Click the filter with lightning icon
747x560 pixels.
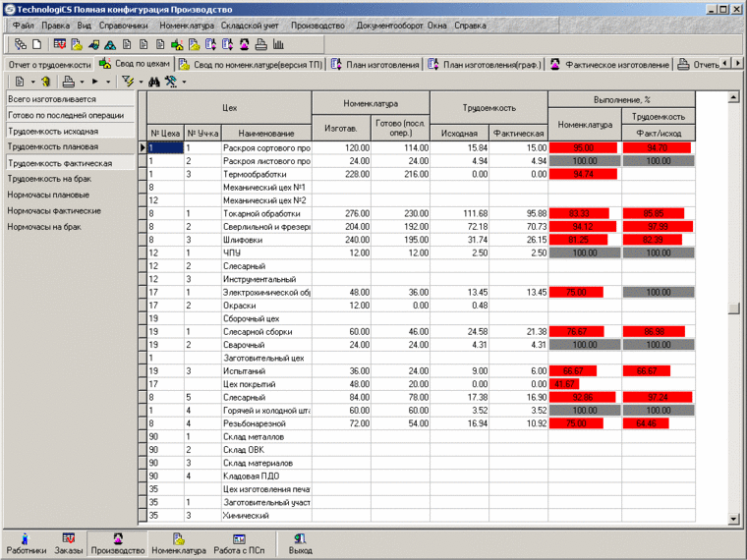[x=127, y=82]
